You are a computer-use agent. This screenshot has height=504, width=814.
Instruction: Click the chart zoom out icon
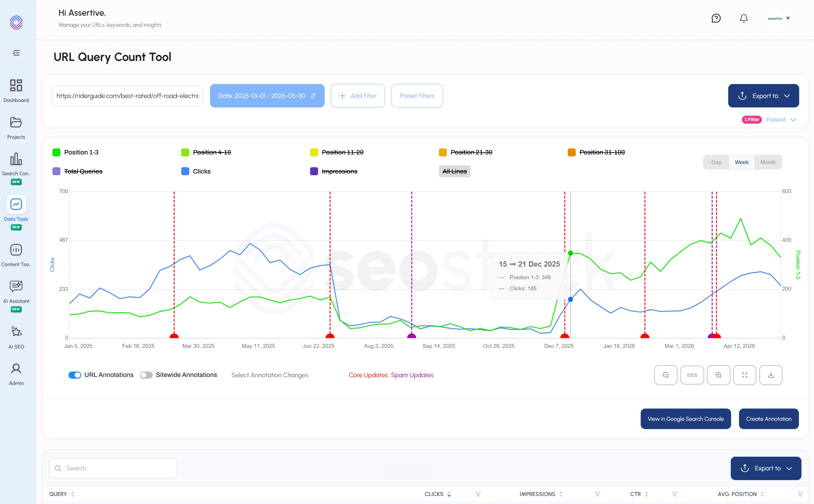666,375
